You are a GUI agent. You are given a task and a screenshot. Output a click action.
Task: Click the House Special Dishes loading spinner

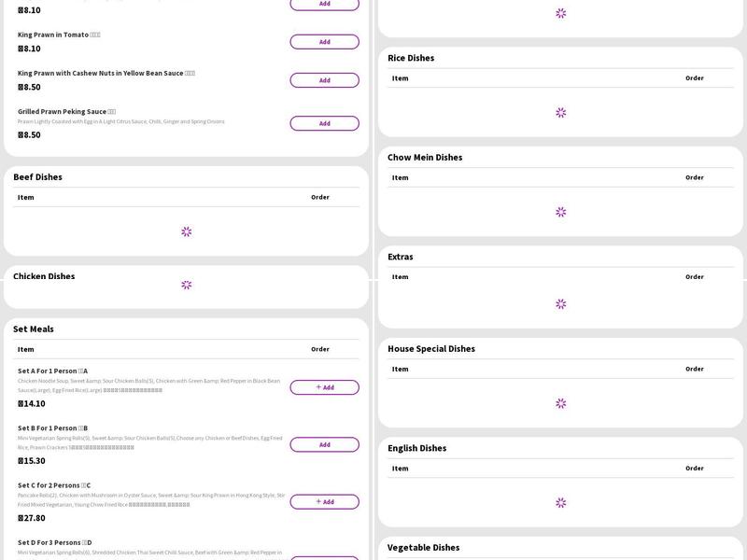tap(560, 403)
